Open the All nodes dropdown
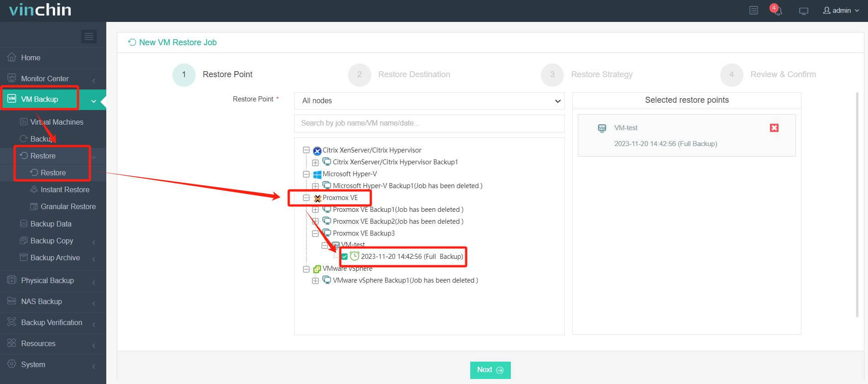Screen dimensions: 868x384 429,101
